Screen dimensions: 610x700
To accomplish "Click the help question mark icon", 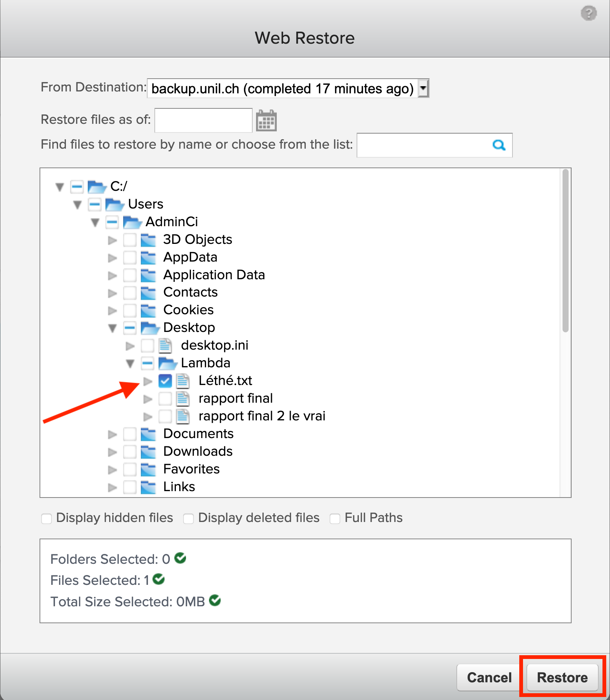I will click(x=589, y=14).
